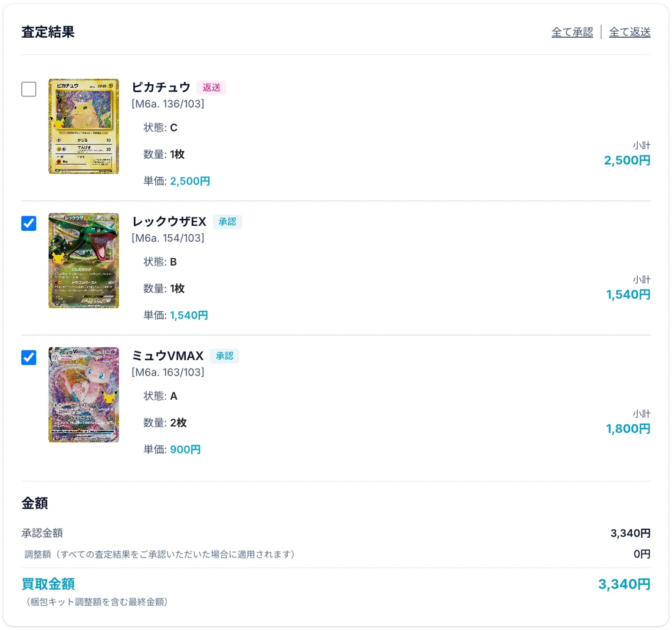Image resolution: width=672 pixels, height=630 pixels.
Task: Click the 全て承認 link
Action: (x=572, y=32)
